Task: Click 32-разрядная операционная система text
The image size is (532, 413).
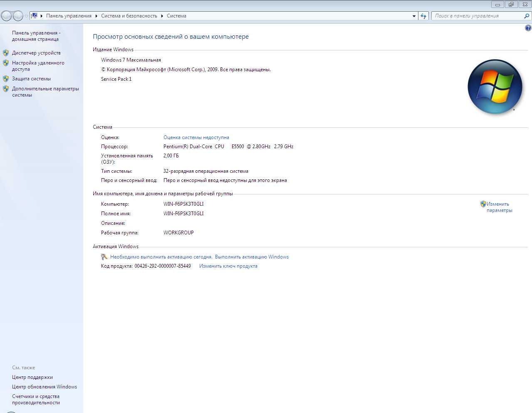Action: [x=206, y=171]
